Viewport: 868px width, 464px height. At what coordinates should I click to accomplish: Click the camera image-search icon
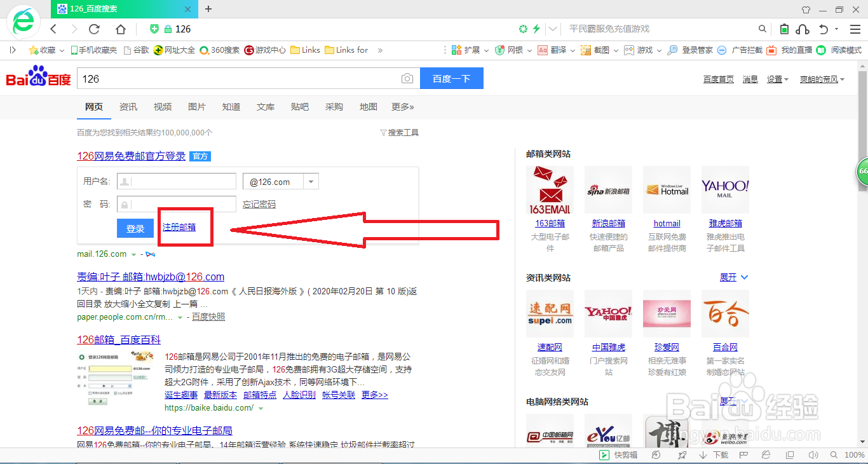coord(407,79)
